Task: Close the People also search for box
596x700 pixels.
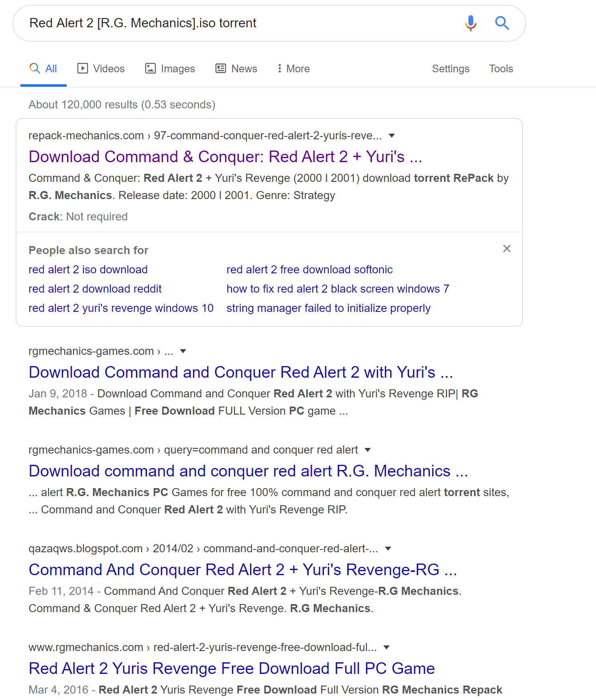Action: click(506, 249)
